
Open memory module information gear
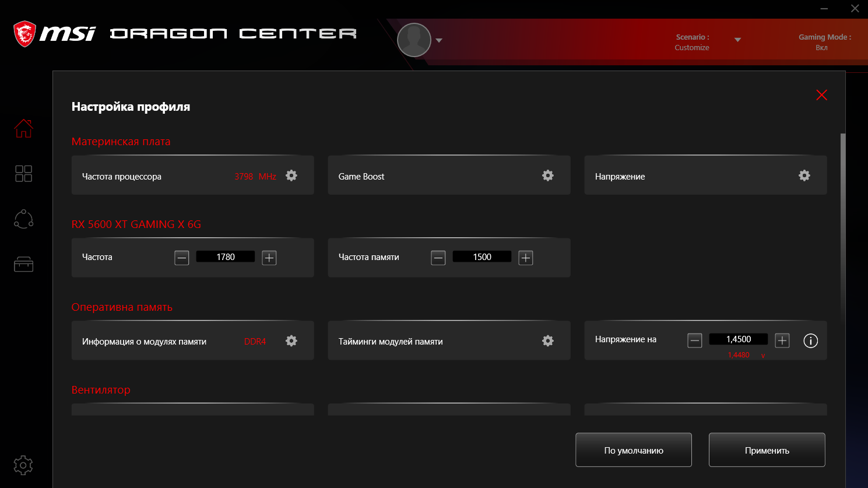click(x=291, y=341)
